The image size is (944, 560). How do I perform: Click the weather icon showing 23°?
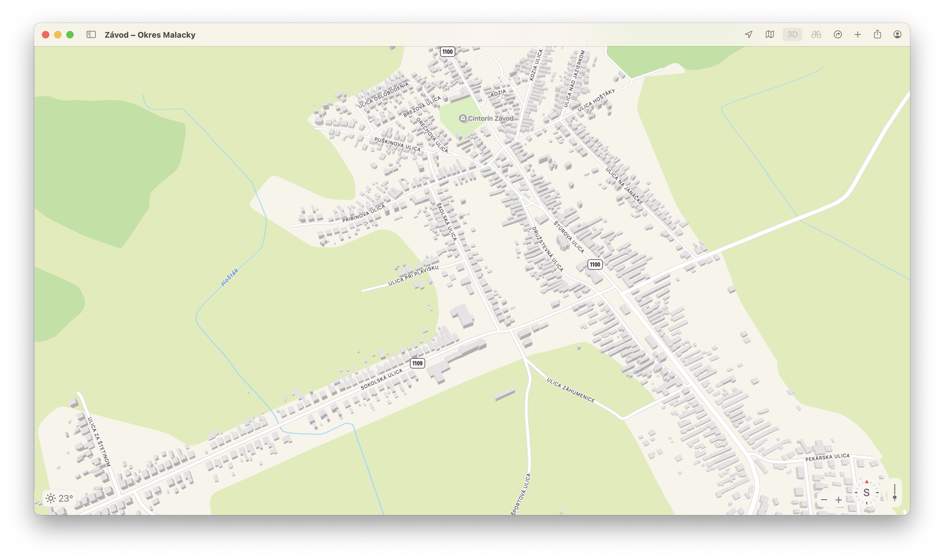click(59, 498)
